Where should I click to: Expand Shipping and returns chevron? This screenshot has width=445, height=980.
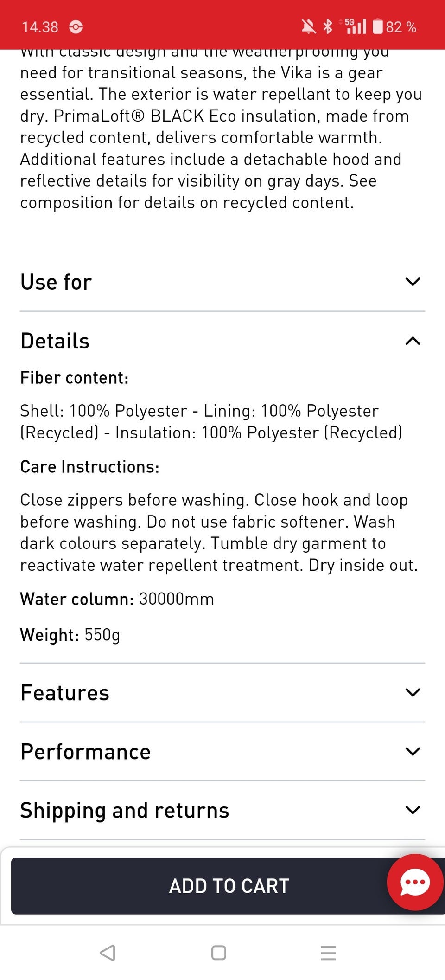coord(413,810)
